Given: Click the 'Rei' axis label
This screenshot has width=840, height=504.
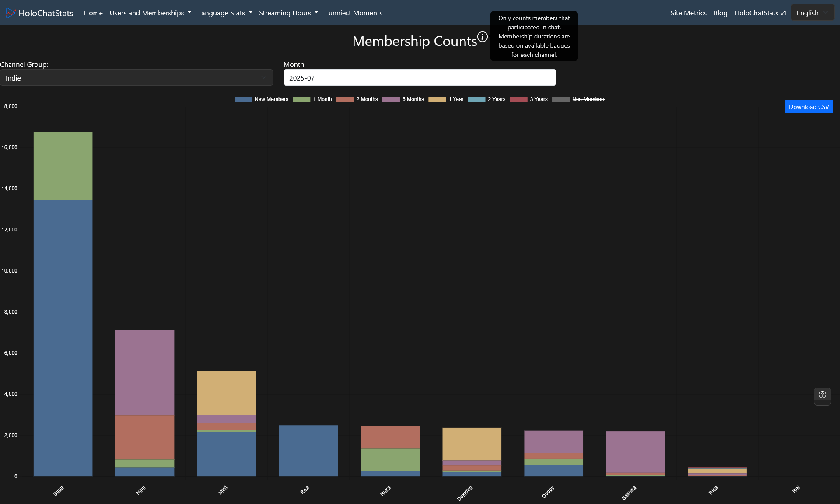Looking at the screenshot, I should coord(796,490).
